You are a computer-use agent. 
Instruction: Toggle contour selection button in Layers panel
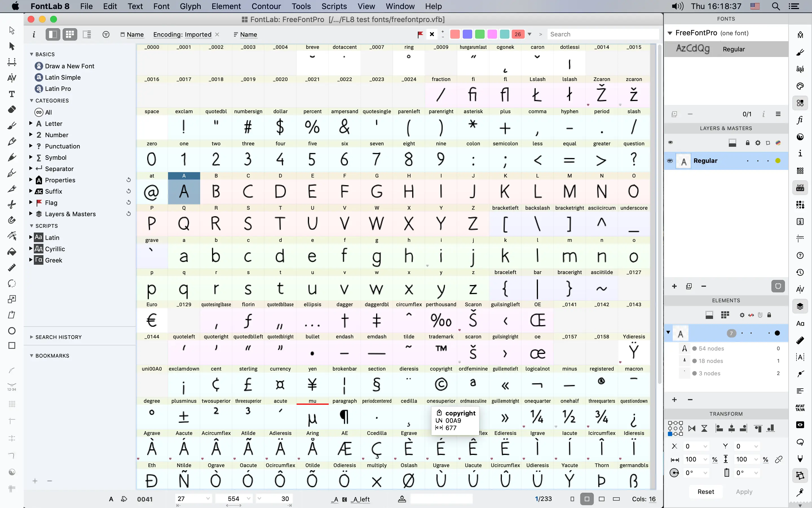[778, 286]
